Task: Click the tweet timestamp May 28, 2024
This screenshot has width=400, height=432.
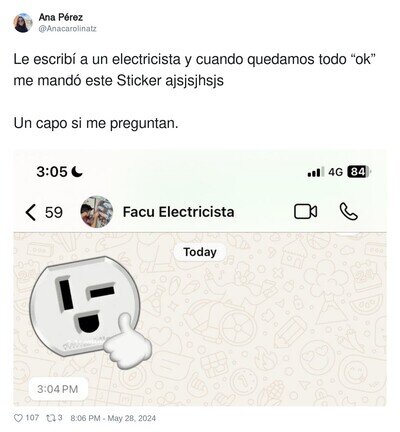Action: coord(113,418)
